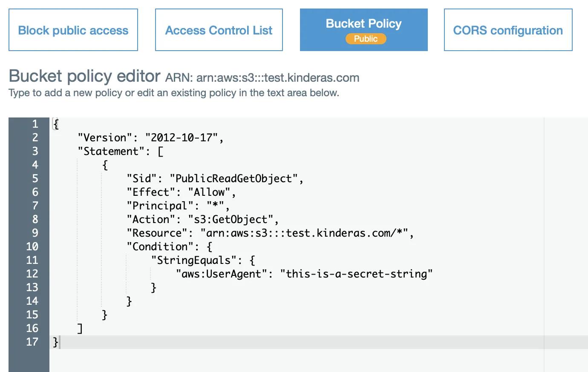
Task: Click line number 1 in the gutter
Action: coord(35,124)
